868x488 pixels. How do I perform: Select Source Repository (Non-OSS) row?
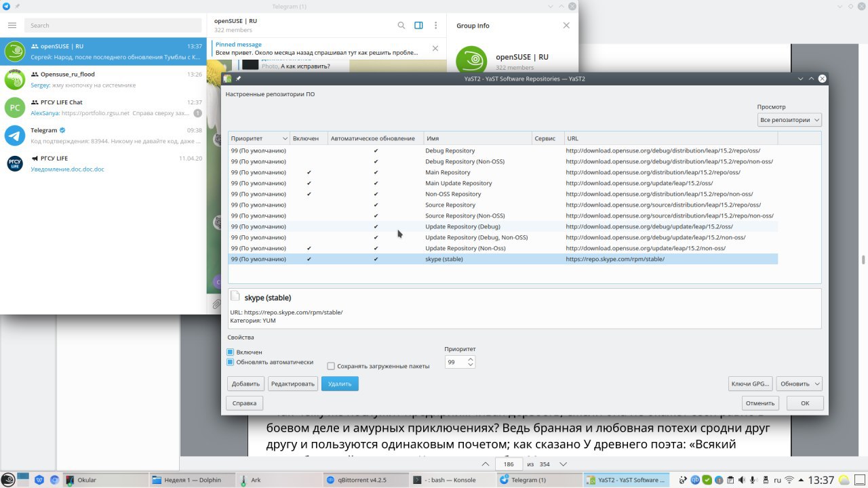pyautogui.click(x=502, y=216)
